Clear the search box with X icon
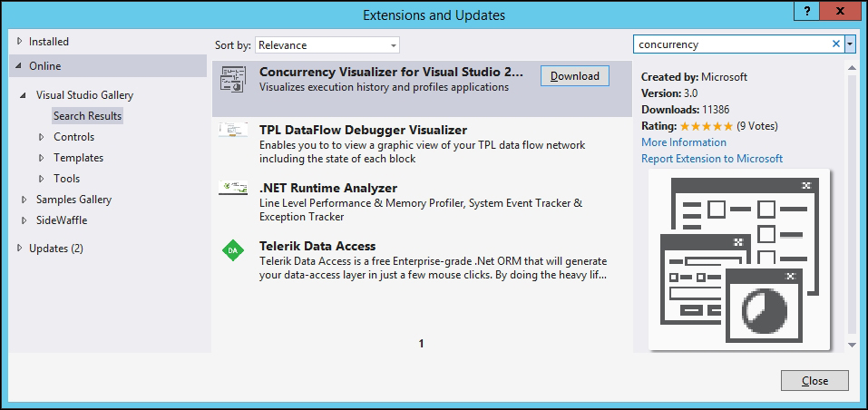Screen dimensions: 868x410 [x=835, y=44]
